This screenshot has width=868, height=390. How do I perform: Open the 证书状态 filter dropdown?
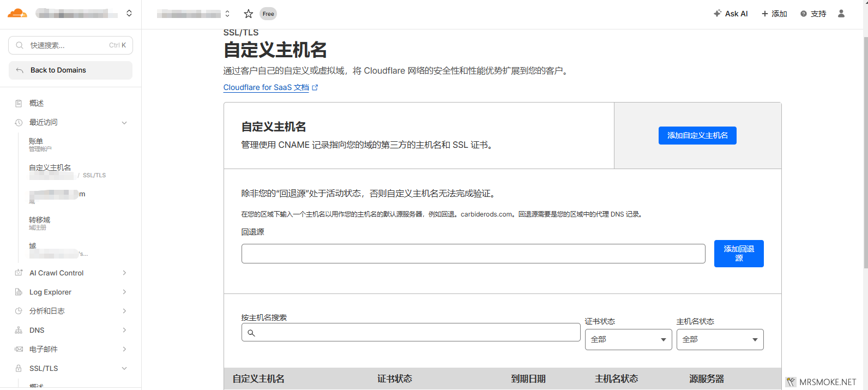pos(628,339)
